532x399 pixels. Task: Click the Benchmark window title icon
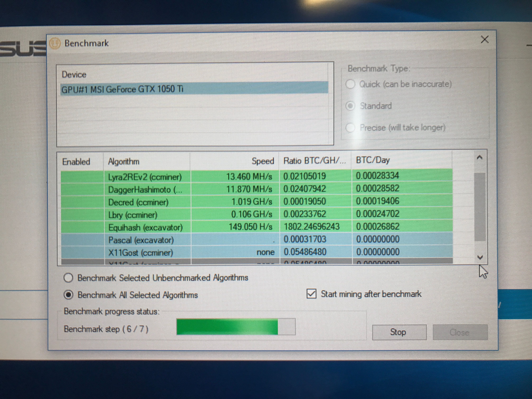[55, 44]
